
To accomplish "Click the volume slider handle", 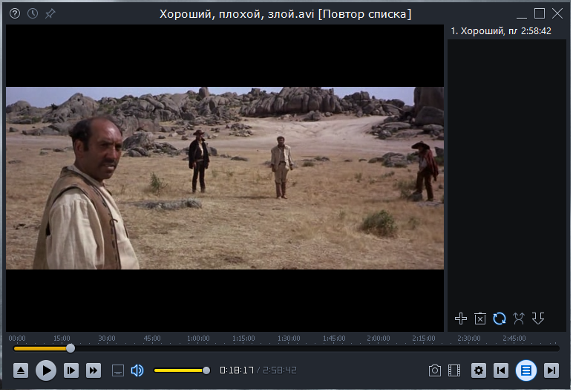I will coord(206,370).
